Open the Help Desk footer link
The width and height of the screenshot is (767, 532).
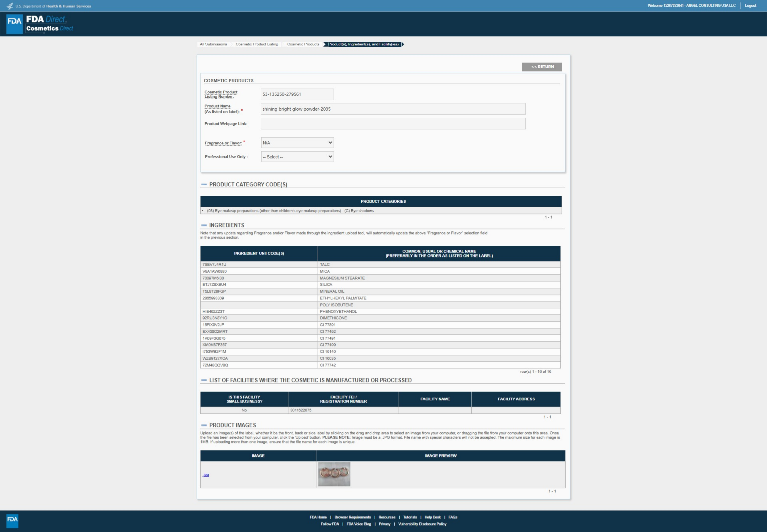[x=432, y=517]
